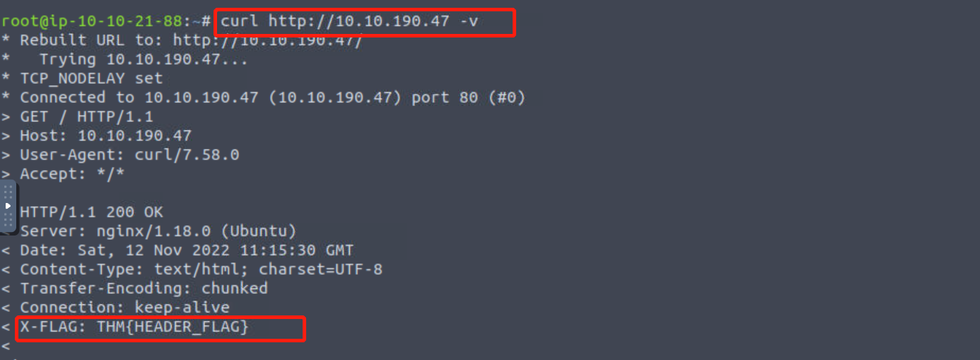Click the -v flag in the command
980x360 pixels.
click(x=469, y=21)
